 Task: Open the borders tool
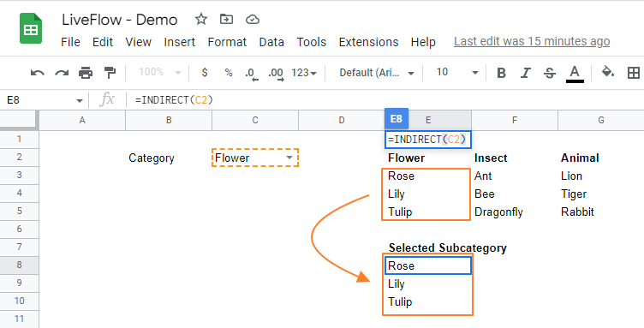point(634,73)
